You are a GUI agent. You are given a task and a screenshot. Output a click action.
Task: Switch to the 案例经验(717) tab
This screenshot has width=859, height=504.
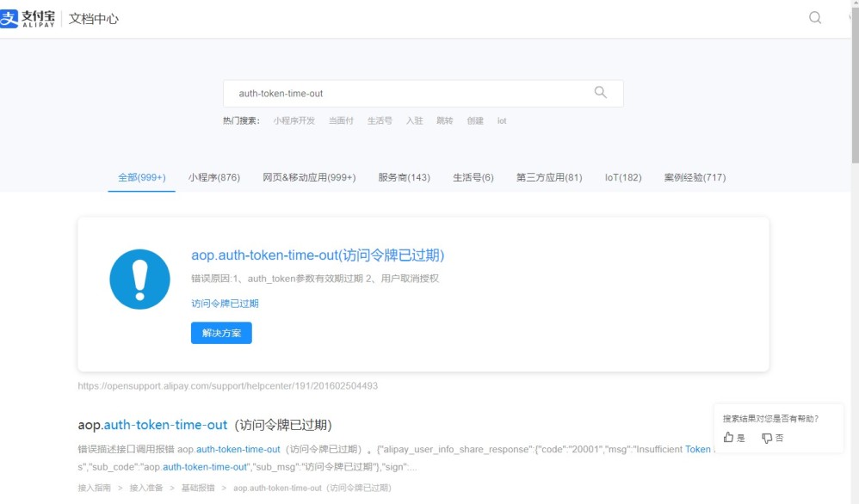click(695, 177)
